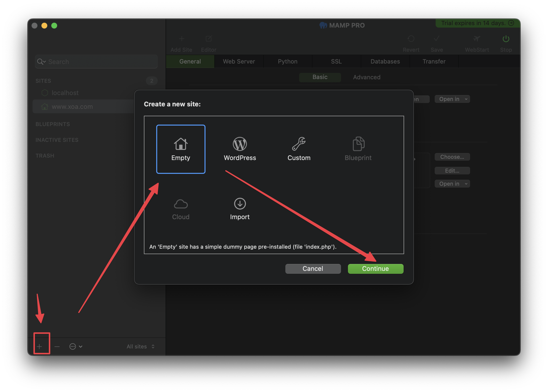548x392 pixels.
Task: Open the top Open in dropdown
Action: (452, 99)
